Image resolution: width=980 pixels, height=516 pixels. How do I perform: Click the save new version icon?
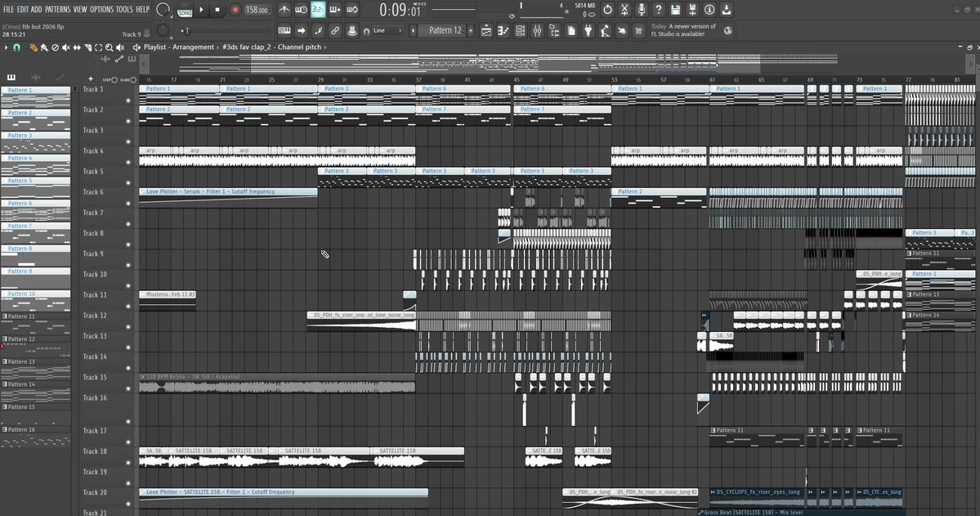pos(692,9)
